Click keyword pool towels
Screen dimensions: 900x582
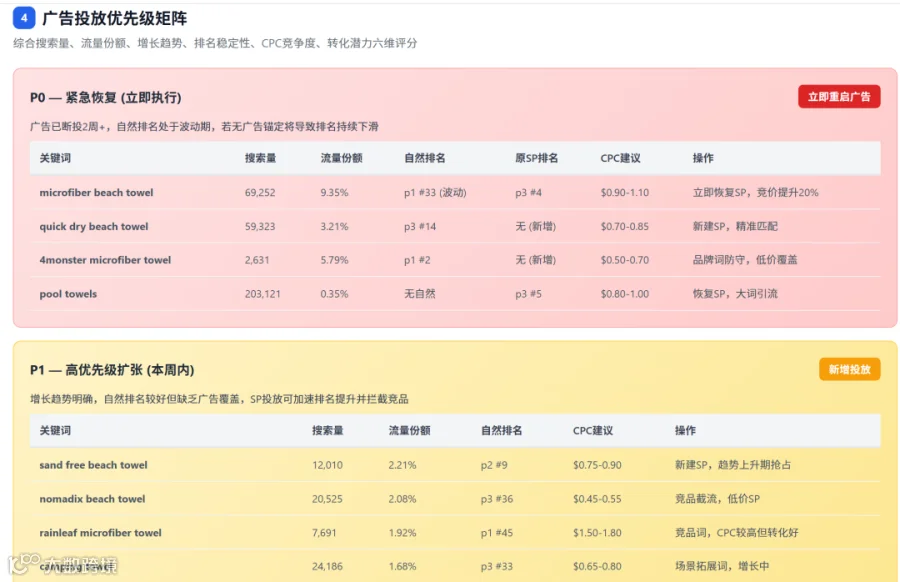coord(68,294)
